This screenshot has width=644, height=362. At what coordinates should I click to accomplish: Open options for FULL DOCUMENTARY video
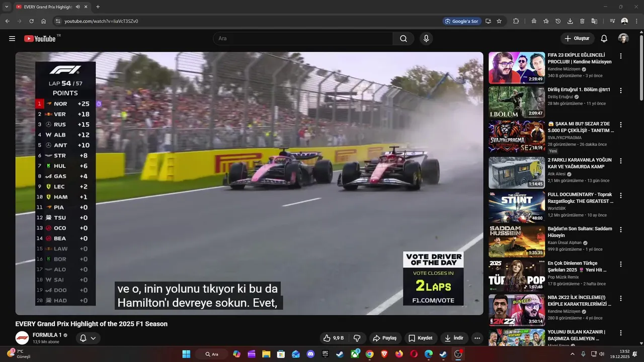click(620, 195)
